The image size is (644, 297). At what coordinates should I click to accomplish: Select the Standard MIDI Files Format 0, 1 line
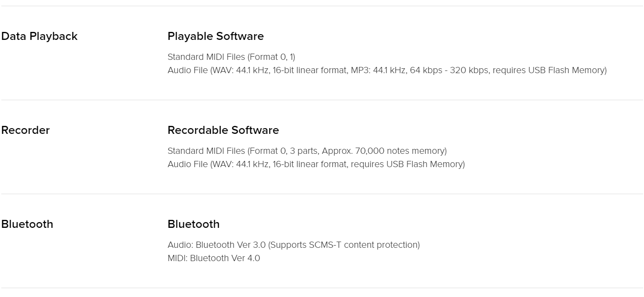(x=231, y=57)
